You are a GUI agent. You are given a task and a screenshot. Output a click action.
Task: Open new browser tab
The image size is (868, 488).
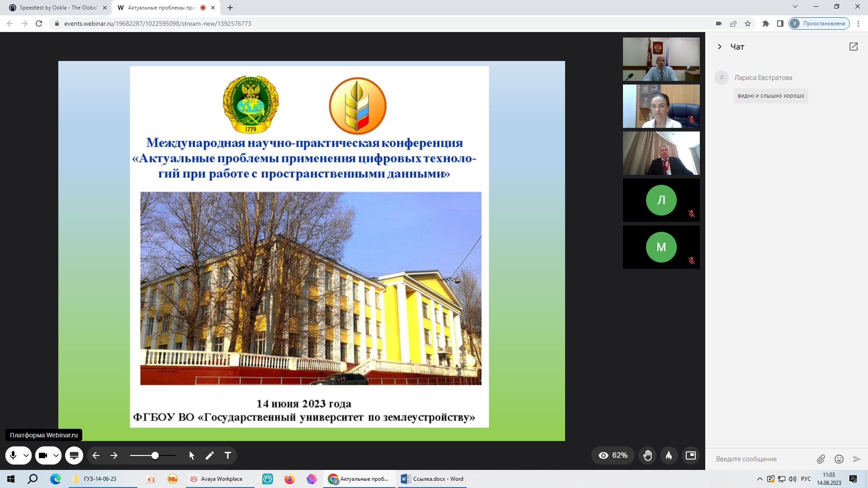coord(230,8)
